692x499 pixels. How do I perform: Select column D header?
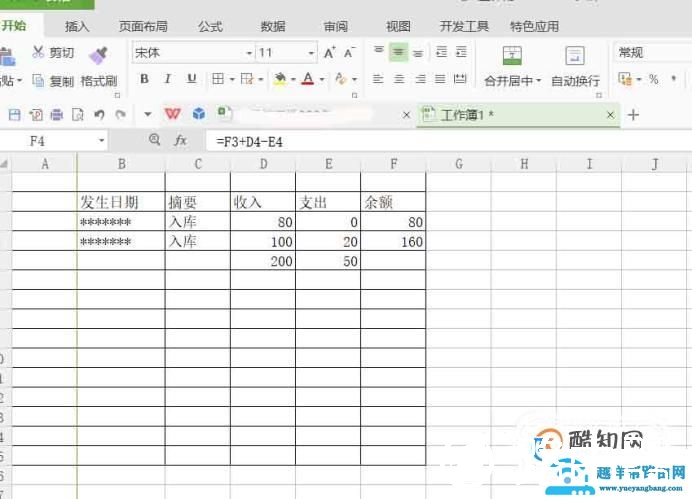click(x=263, y=164)
